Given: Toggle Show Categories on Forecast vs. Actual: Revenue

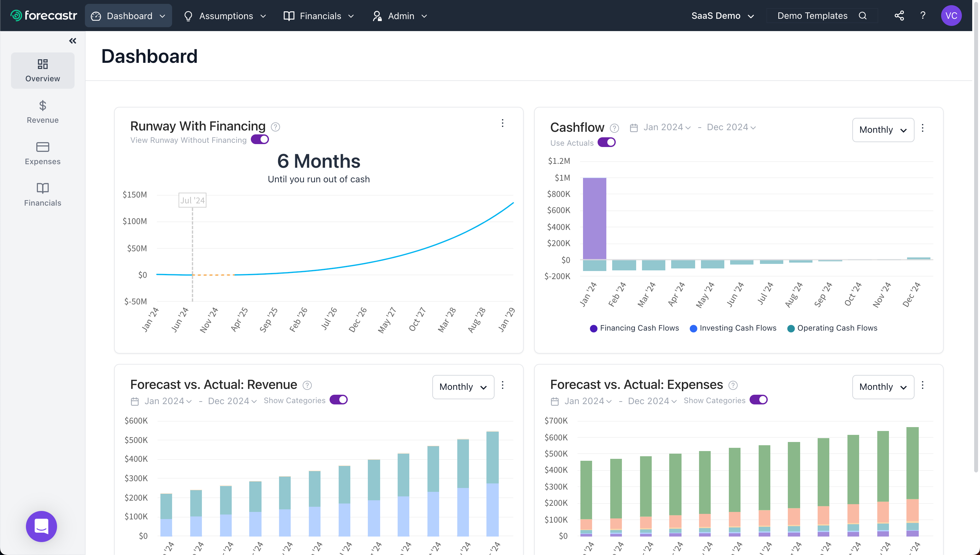Looking at the screenshot, I should pyautogui.click(x=338, y=400).
